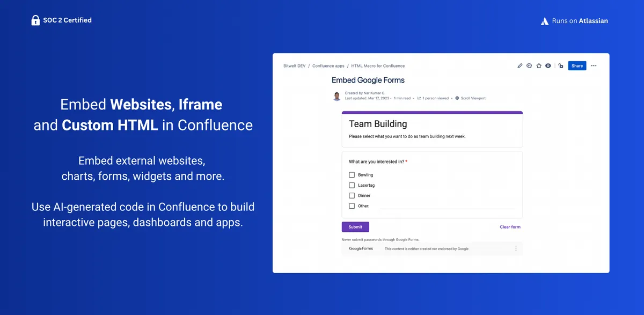Toggle the watch eye icon
The image size is (644, 315).
click(x=548, y=66)
